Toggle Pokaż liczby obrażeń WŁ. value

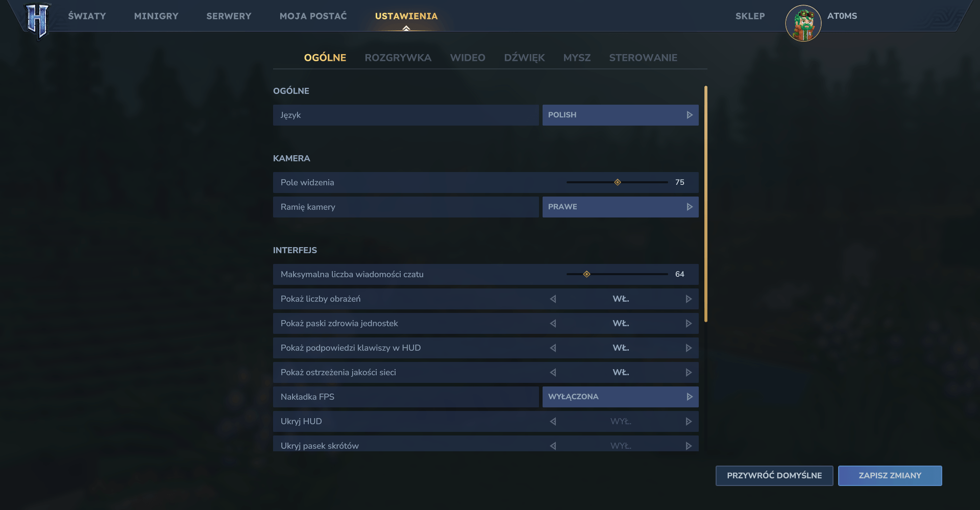point(621,299)
